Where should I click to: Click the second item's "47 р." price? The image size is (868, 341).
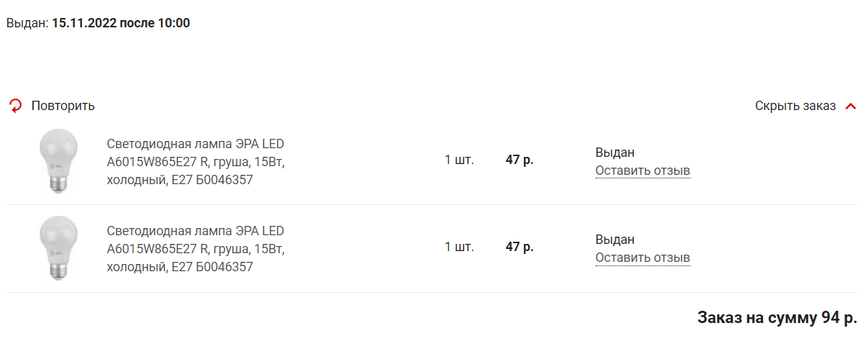(x=520, y=247)
